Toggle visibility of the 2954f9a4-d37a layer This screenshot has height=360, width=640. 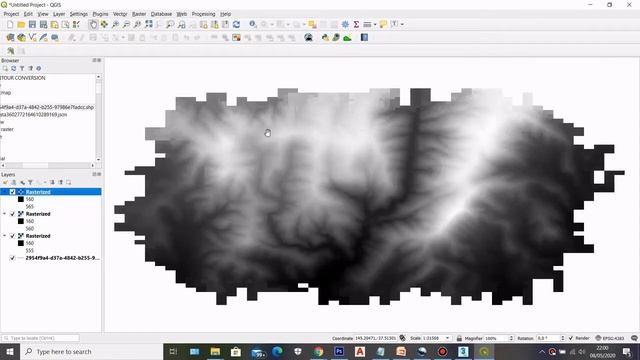click(x=12, y=258)
